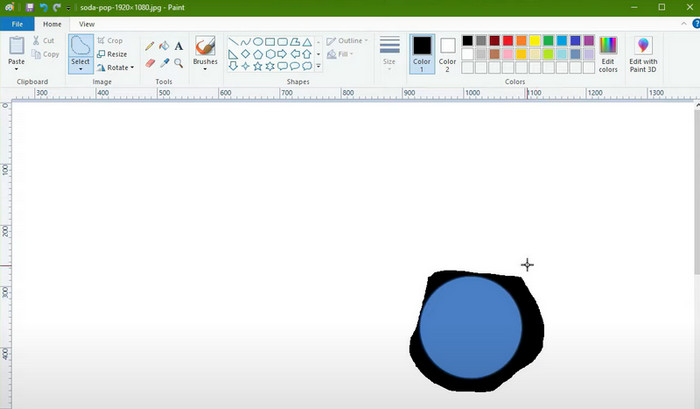Switch to the Home tab
The image size is (700, 409).
coord(52,24)
